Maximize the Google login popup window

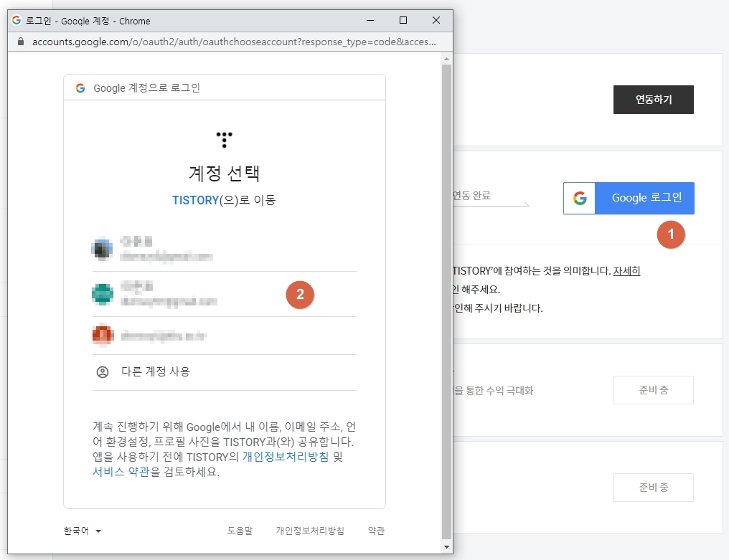click(403, 21)
